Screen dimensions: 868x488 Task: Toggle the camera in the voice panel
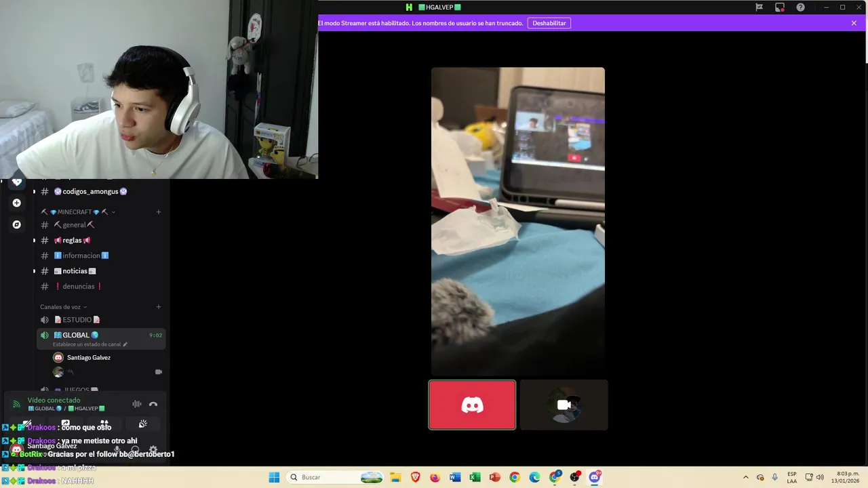(28, 424)
